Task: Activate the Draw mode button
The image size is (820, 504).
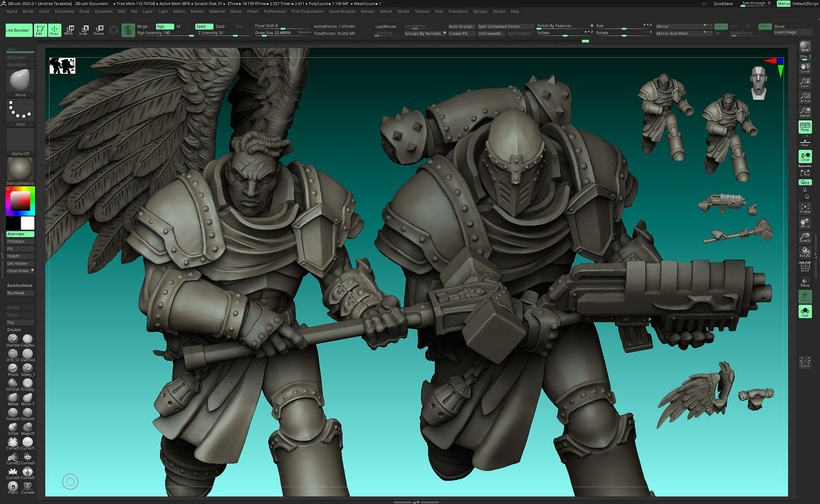Action: pos(54,30)
